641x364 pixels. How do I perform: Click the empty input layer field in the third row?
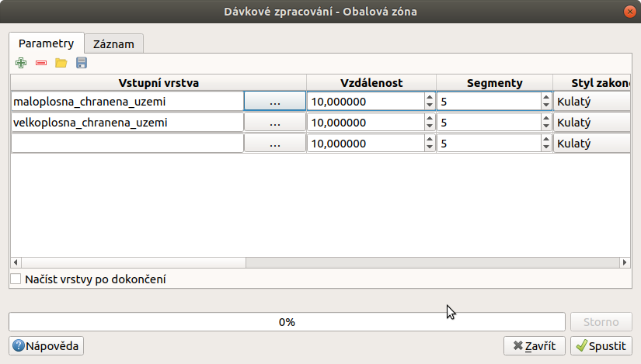pos(127,144)
